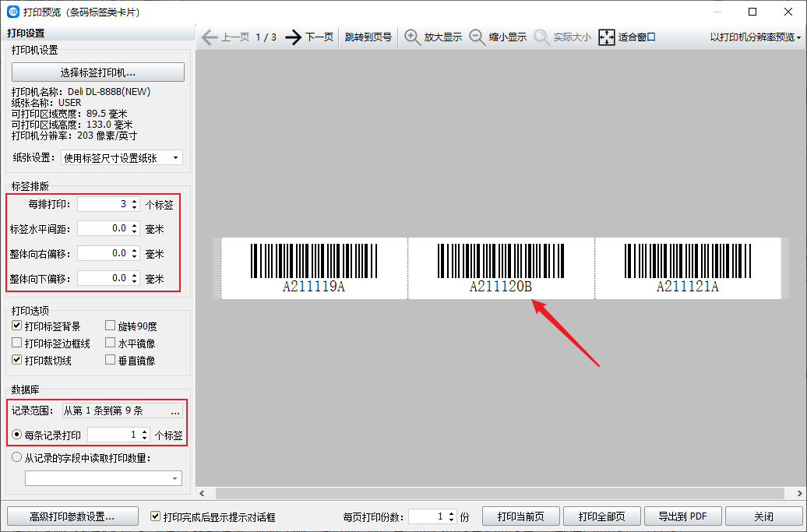Select 从记录的字段中读取打印数量 radio button
Image resolution: width=807 pixels, height=532 pixels.
click(17, 457)
